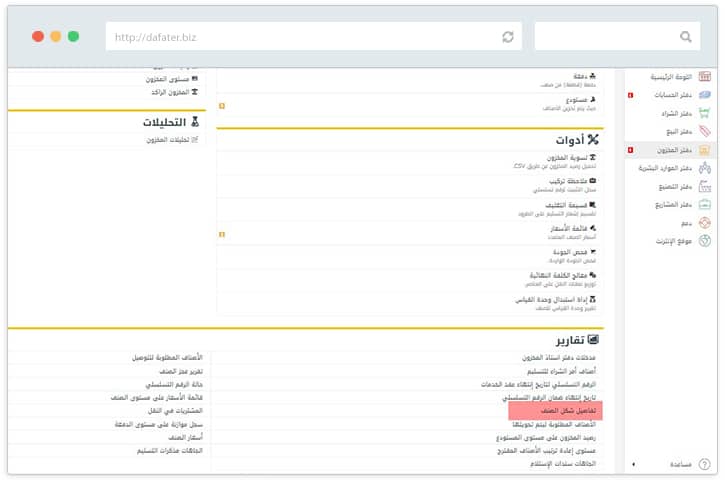Open the أصناف أمر الشراء للتسليم report

[x=561, y=371]
